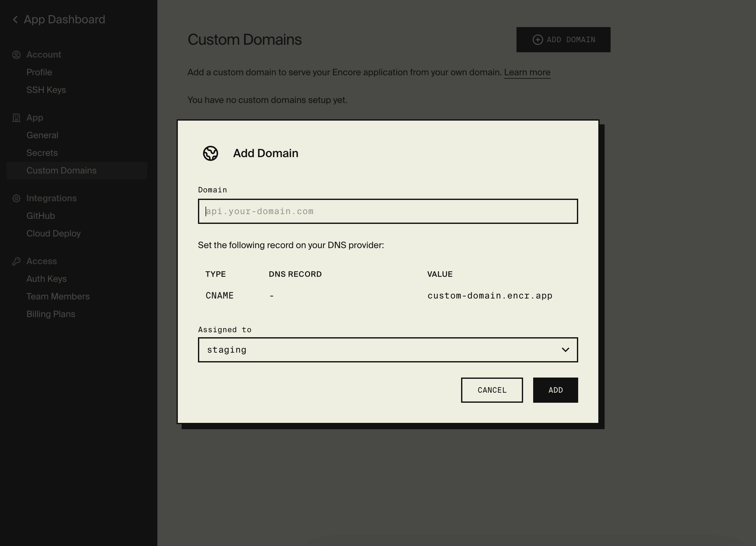This screenshot has height=546, width=756.
Task: Click the globe/domain icon in modal
Action: click(x=210, y=153)
